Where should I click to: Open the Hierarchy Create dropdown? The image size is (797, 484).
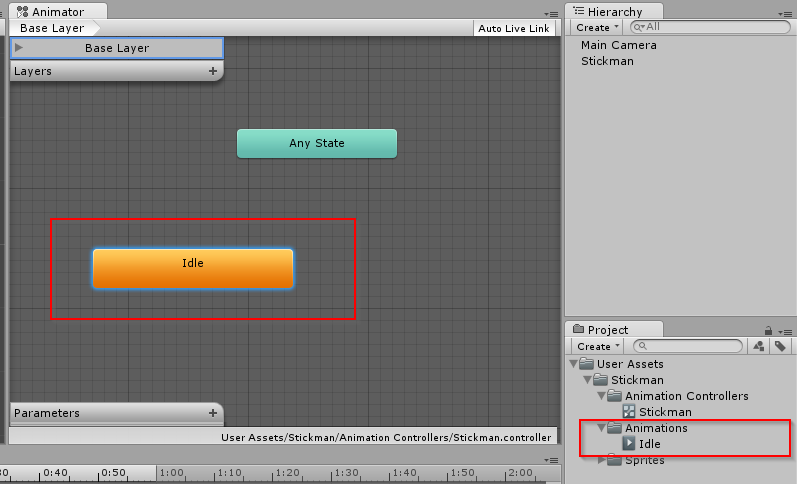coord(597,27)
